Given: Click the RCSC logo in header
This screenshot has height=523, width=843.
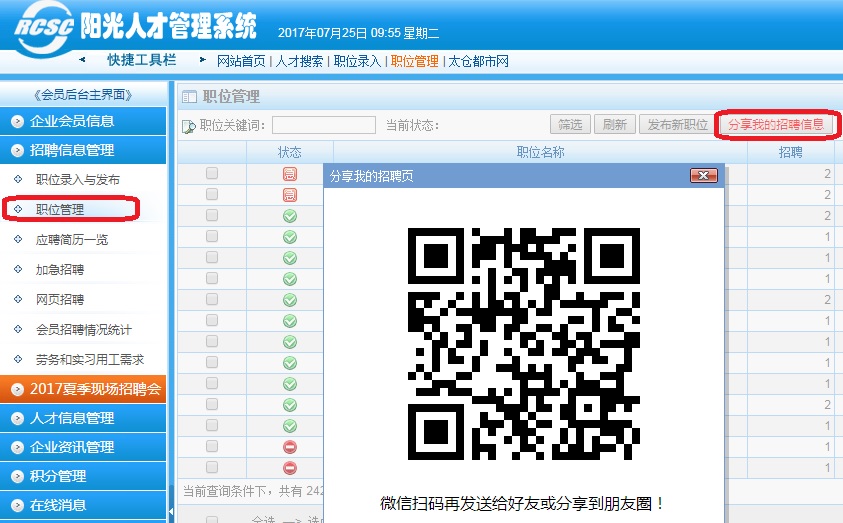Looking at the screenshot, I should click(43, 30).
